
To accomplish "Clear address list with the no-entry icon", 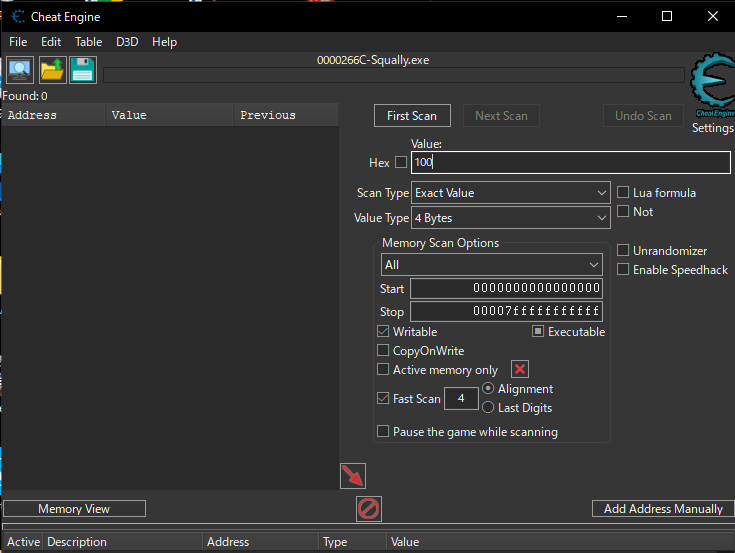I will click(368, 508).
